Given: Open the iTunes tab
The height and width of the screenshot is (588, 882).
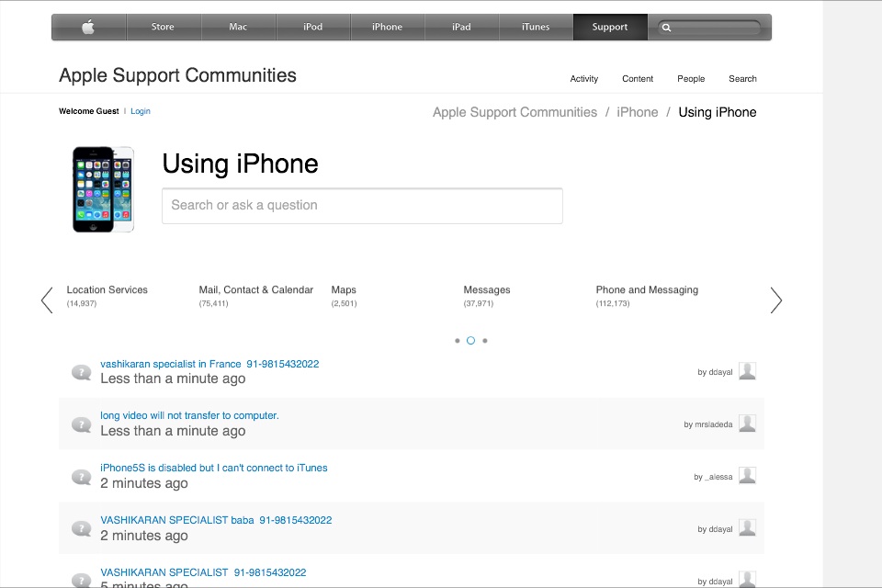Looking at the screenshot, I should coord(536,27).
